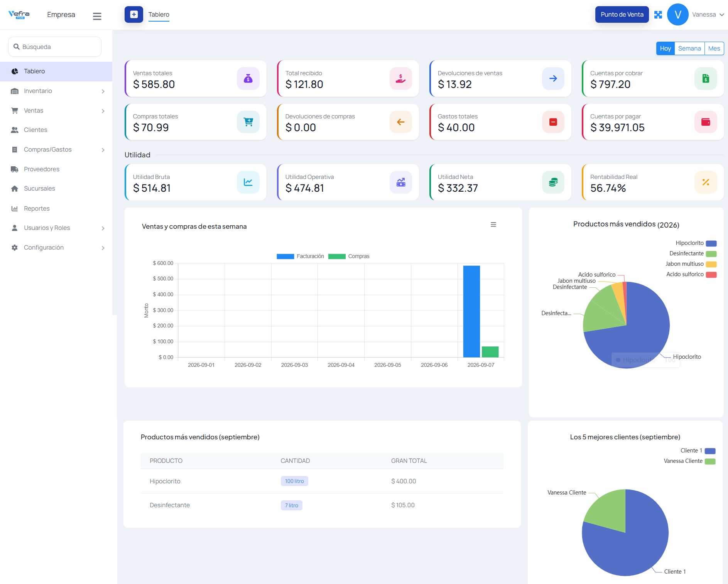Open the Clientes section
Viewport: 728px width, 584px height.
click(x=56, y=130)
